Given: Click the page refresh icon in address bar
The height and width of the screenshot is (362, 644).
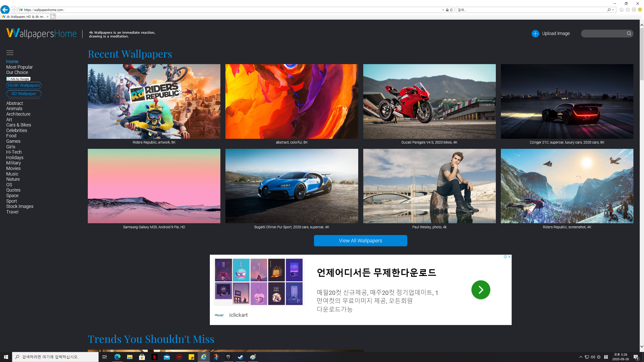Looking at the screenshot, I should 451,10.
